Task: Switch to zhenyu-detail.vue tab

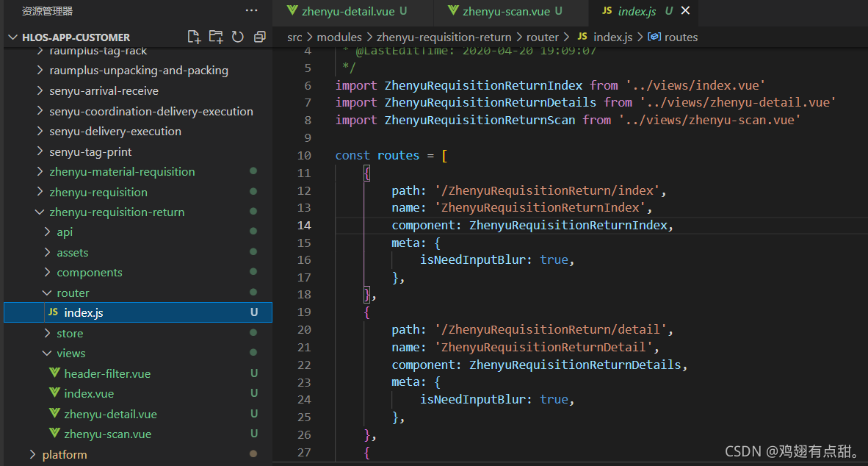Action: click(348, 11)
